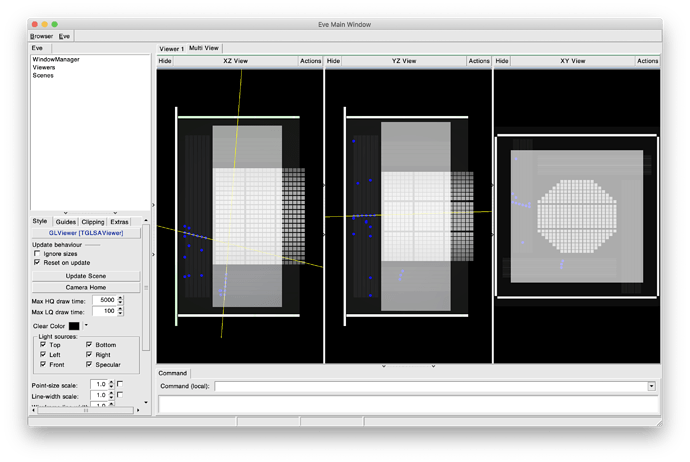This screenshot has height=462, width=690.
Task: Switch to the Viewer 1 tab
Action: click(x=171, y=48)
